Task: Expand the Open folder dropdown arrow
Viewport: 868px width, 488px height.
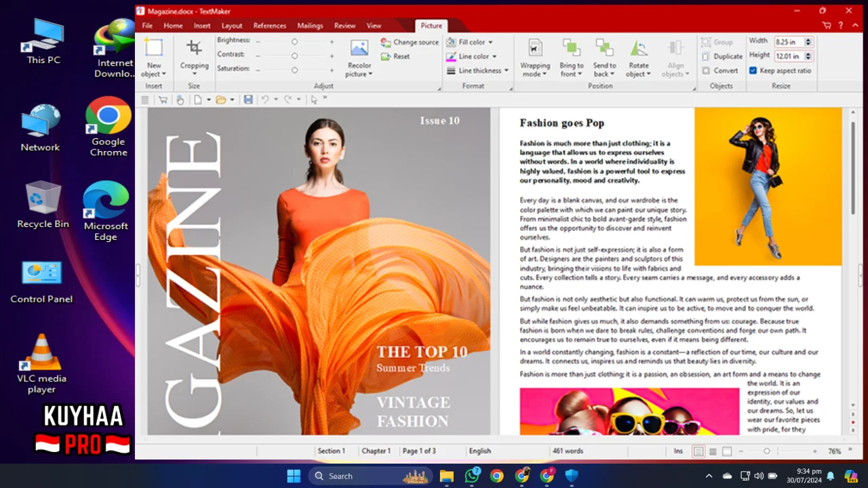Action: (x=232, y=100)
